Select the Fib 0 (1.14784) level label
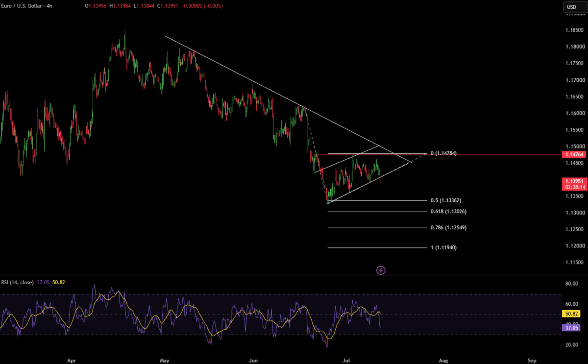 (443, 153)
